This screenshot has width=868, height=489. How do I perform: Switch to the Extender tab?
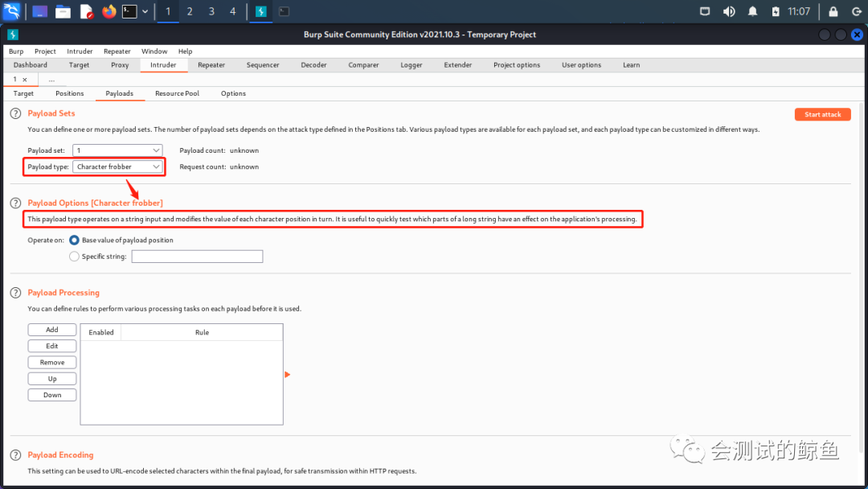(x=458, y=65)
